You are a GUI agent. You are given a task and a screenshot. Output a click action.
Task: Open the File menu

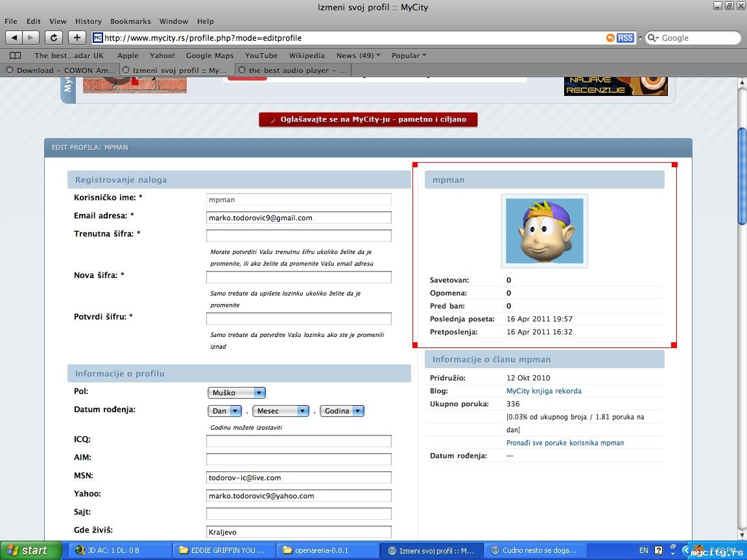pos(11,21)
